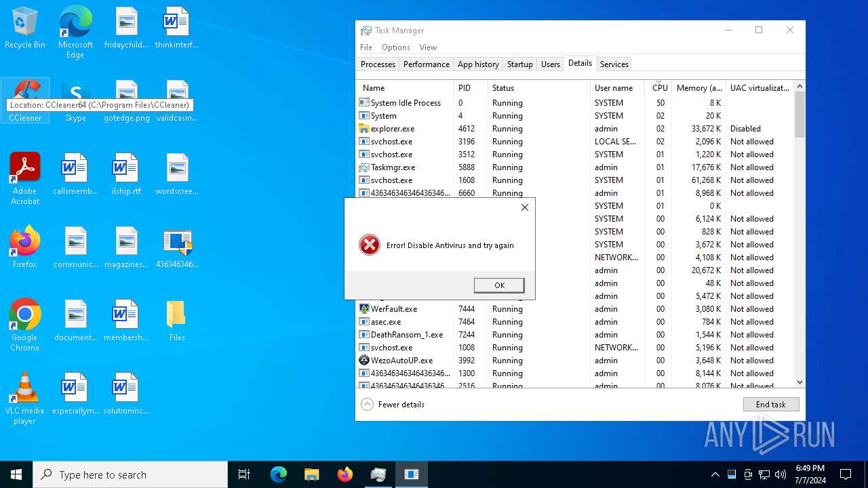Image resolution: width=868 pixels, height=488 pixels.
Task: Select the System Idle Process row
Action: (575, 103)
